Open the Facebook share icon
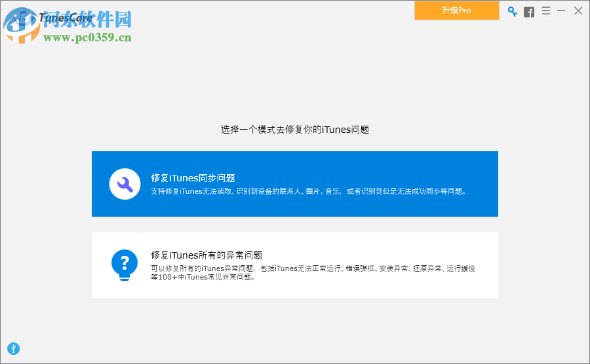590x364 pixels. pyautogui.click(x=529, y=12)
